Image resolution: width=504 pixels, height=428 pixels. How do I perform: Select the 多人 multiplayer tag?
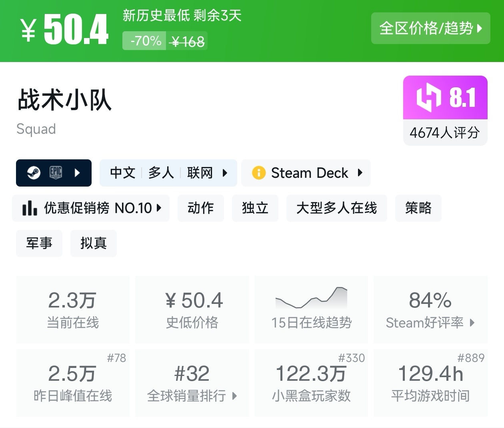pos(161,173)
